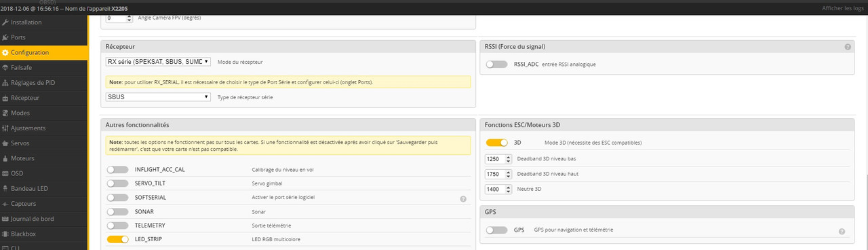
Task: Open Moteurs sidebar tab
Action: [x=44, y=158]
